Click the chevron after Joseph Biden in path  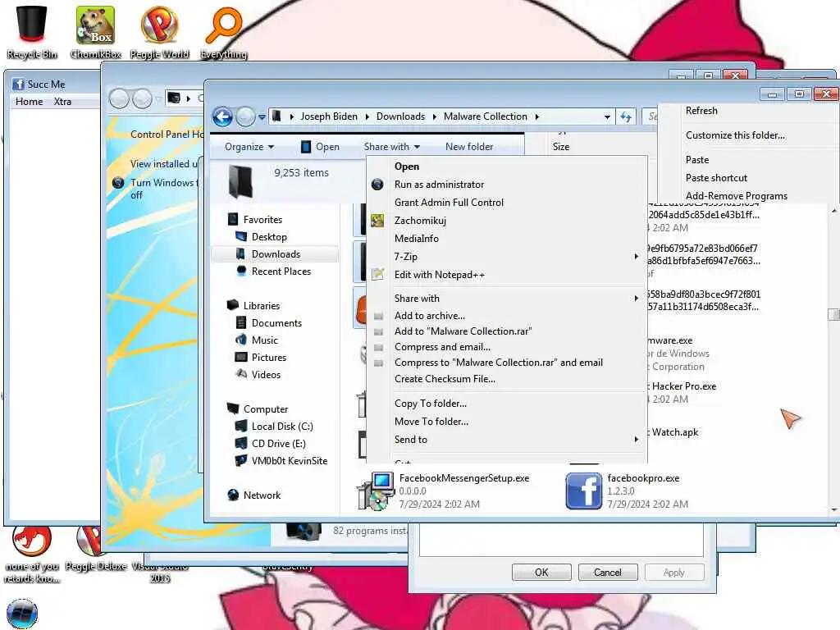click(367, 116)
